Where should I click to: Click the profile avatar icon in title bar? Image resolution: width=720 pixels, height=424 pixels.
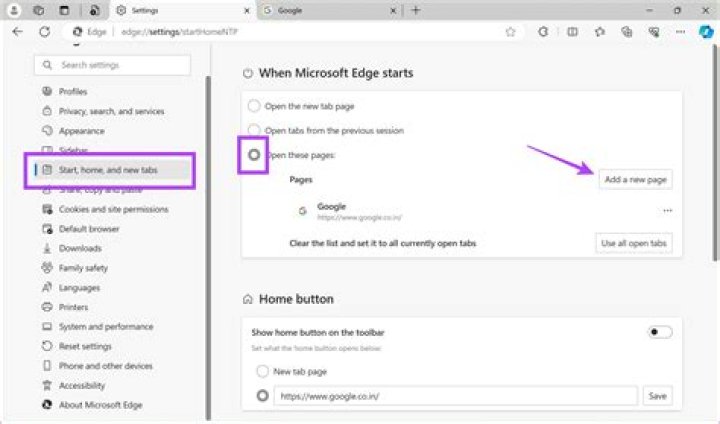tap(13, 10)
